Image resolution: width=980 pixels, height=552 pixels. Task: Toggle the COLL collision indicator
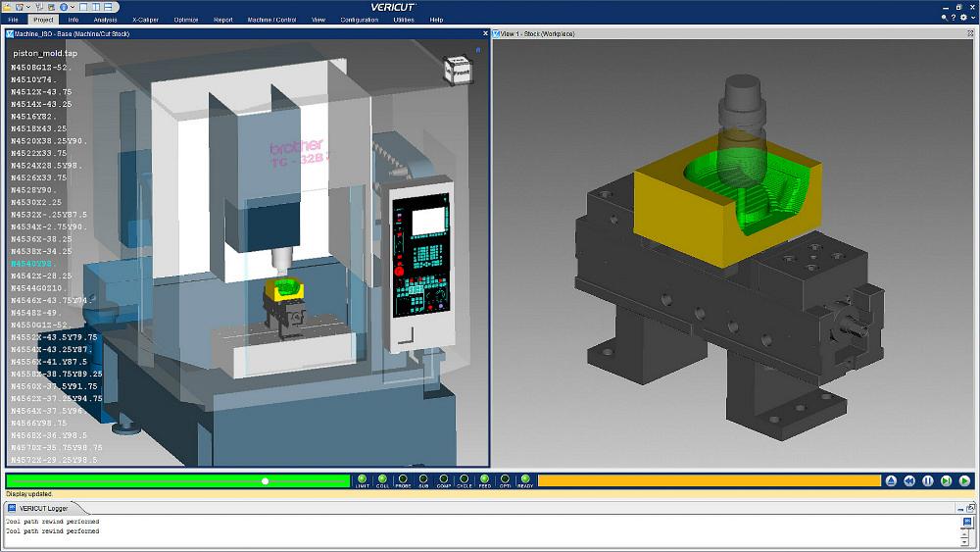pos(382,479)
